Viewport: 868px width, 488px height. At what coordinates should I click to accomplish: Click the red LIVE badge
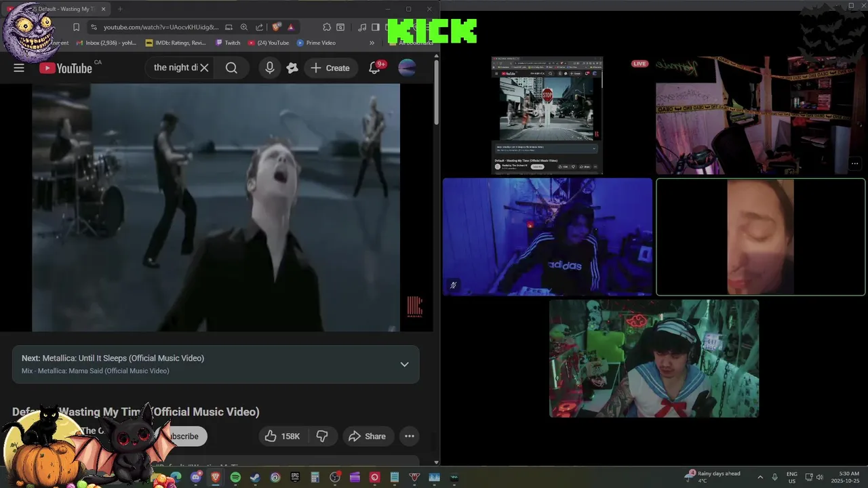tap(639, 64)
